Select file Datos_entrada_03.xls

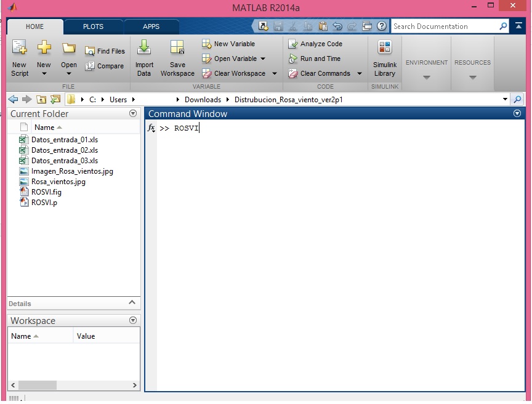coord(58,161)
